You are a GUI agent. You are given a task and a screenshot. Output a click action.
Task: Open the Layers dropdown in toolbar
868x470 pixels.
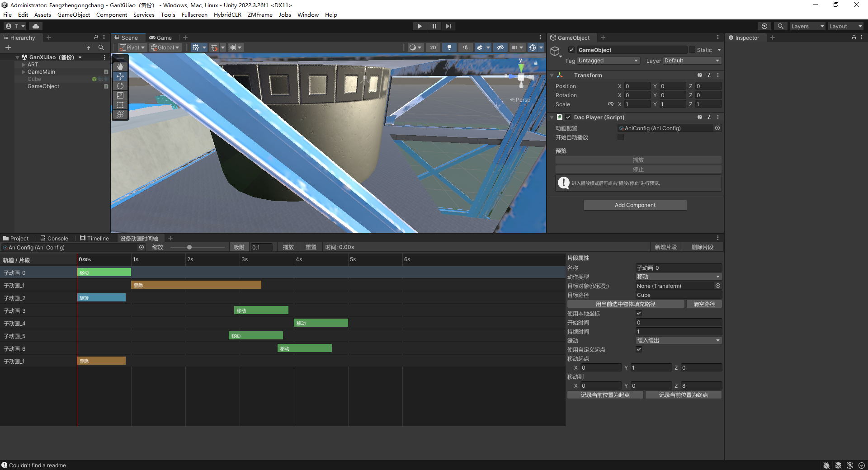807,26
